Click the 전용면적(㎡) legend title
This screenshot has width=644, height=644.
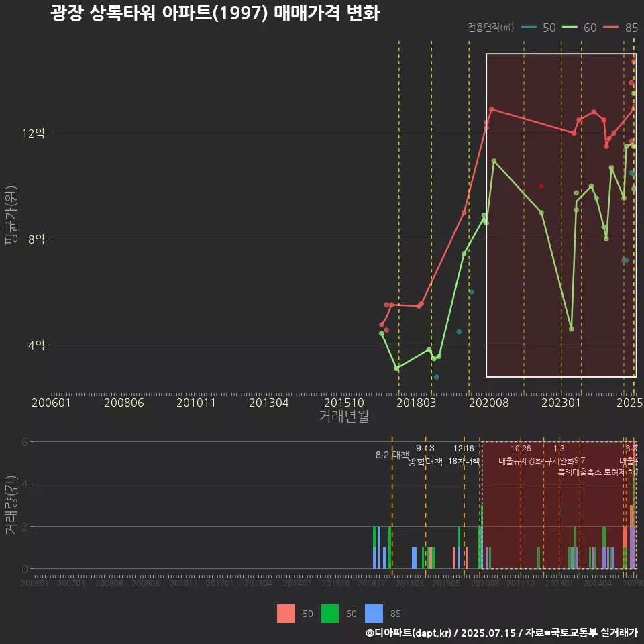[x=491, y=28]
